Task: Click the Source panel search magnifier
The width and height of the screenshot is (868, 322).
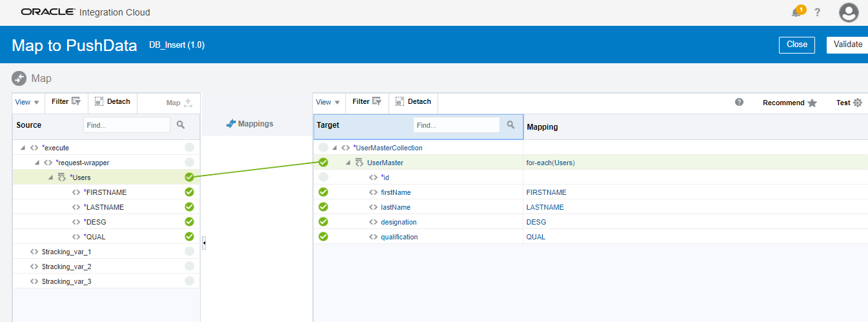Action: coord(181,125)
